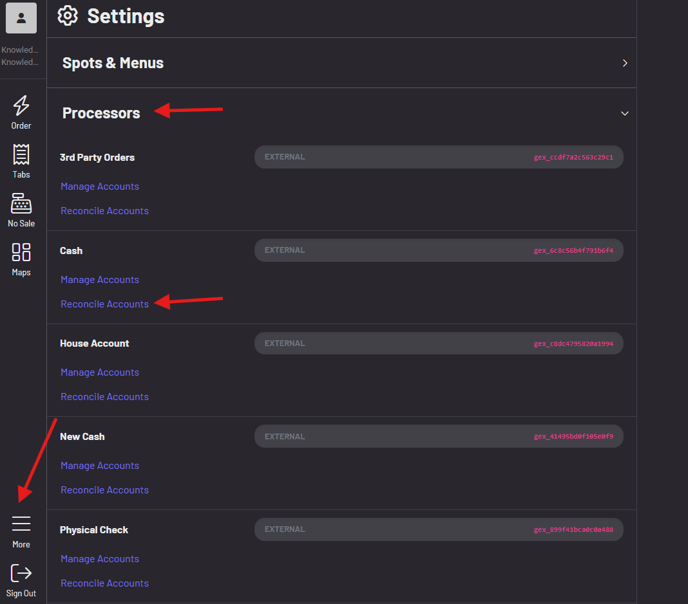
Task: Open the Order lightning bolt icon
Action: 21,106
